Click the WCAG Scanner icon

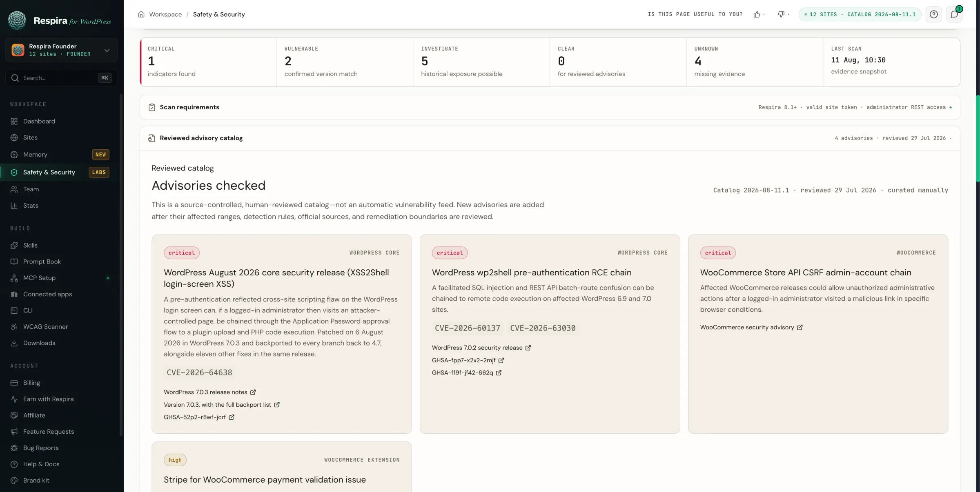tap(14, 327)
